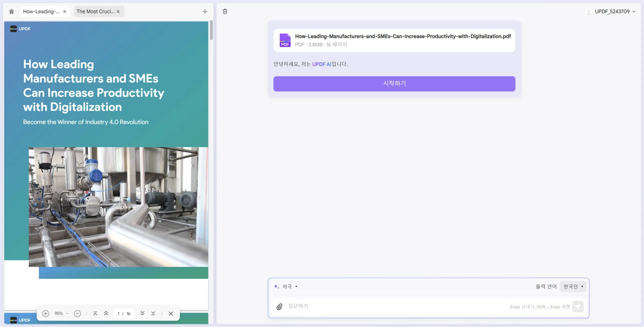
Task: Open the 한국인 output language dropdown
Action: (573, 287)
